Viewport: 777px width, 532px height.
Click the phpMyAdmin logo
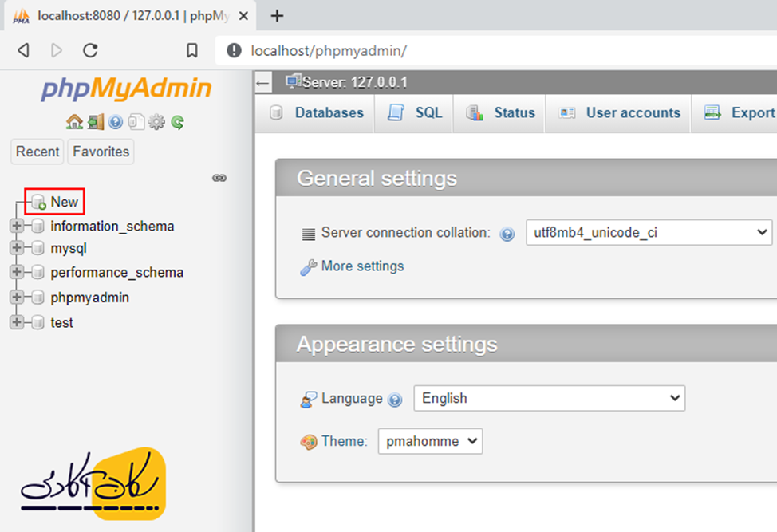[126, 89]
